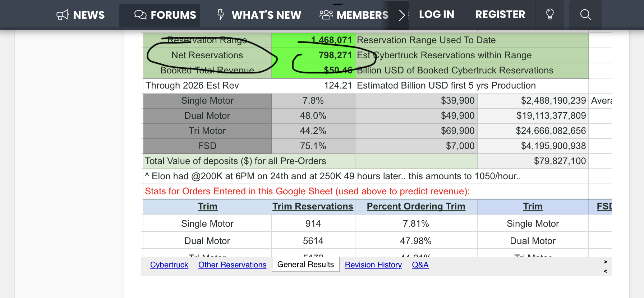This screenshot has width=644, height=298.
Task: Open the WHAT'S NEW page
Action: coord(266,15)
